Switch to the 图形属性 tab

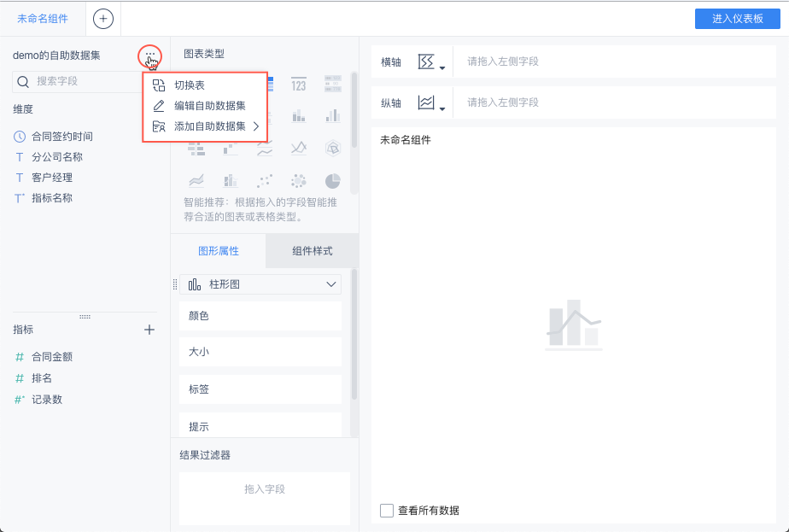(x=219, y=251)
